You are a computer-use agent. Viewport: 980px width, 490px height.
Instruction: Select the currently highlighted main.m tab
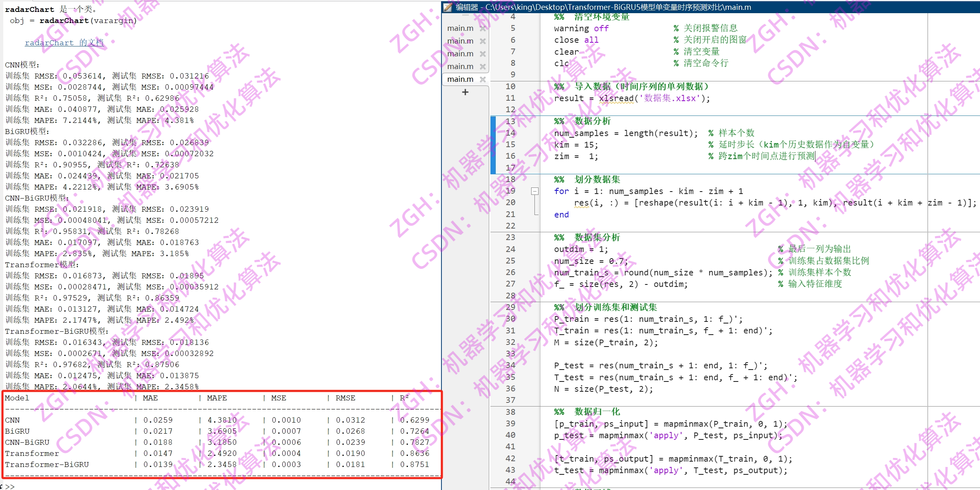(460, 79)
